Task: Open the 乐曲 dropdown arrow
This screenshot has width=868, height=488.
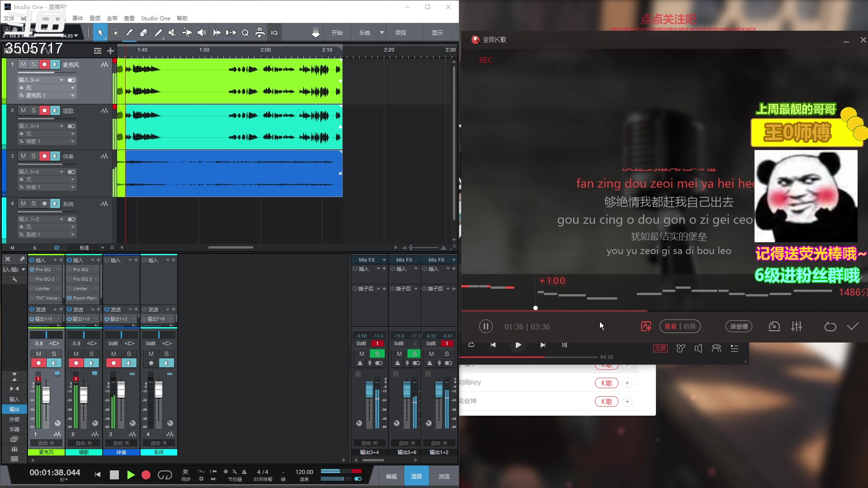Action: coord(382,33)
